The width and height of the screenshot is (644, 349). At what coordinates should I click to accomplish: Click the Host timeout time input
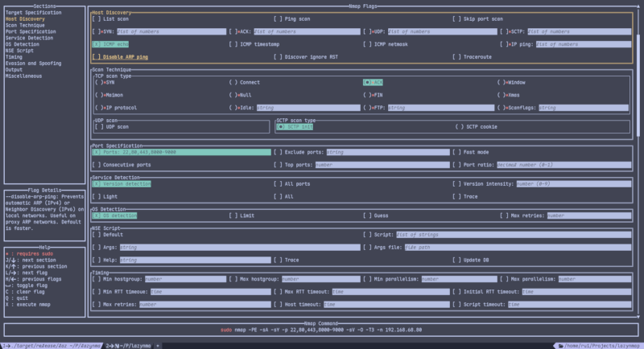point(387,305)
